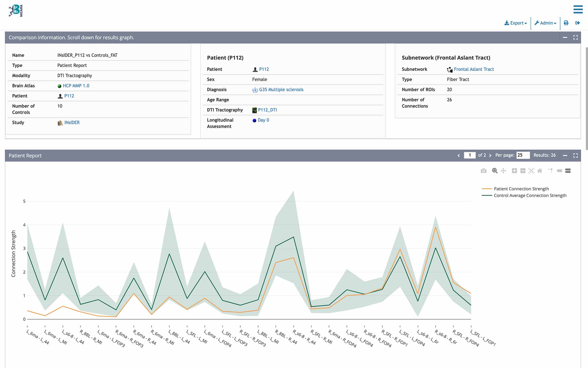The height and width of the screenshot is (368, 588).
Task: Autoscale the chart axes
Action: click(x=531, y=171)
